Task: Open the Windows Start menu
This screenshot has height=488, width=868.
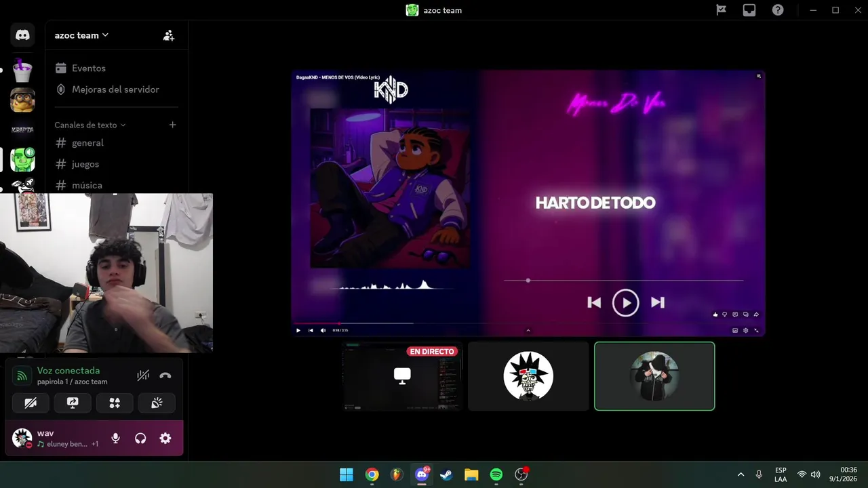Action: tap(347, 474)
